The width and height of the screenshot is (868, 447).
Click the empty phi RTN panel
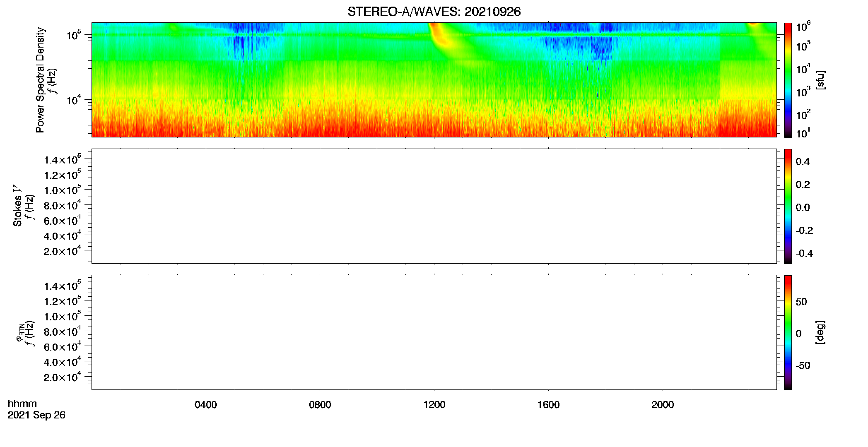(434, 332)
